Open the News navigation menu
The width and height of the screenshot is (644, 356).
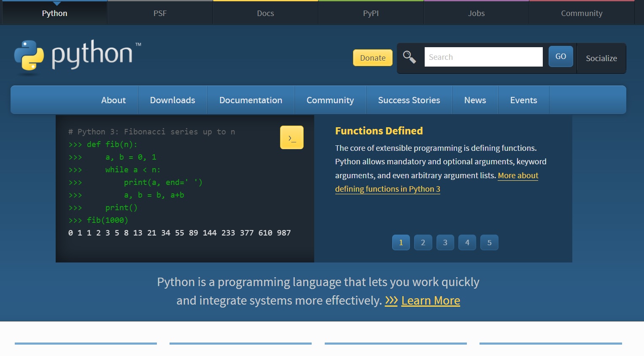point(475,100)
